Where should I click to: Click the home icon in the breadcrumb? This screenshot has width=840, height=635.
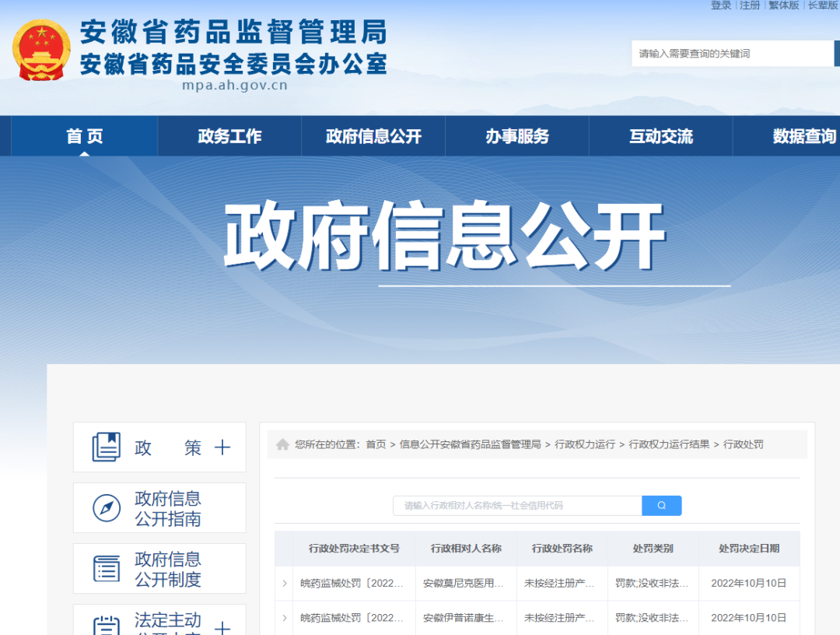[x=282, y=444]
